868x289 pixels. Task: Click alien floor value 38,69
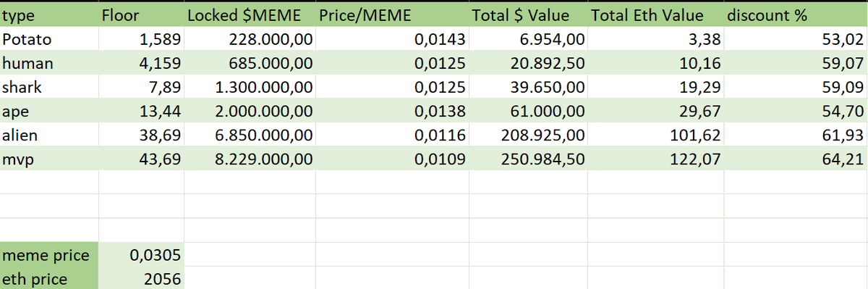(x=141, y=135)
